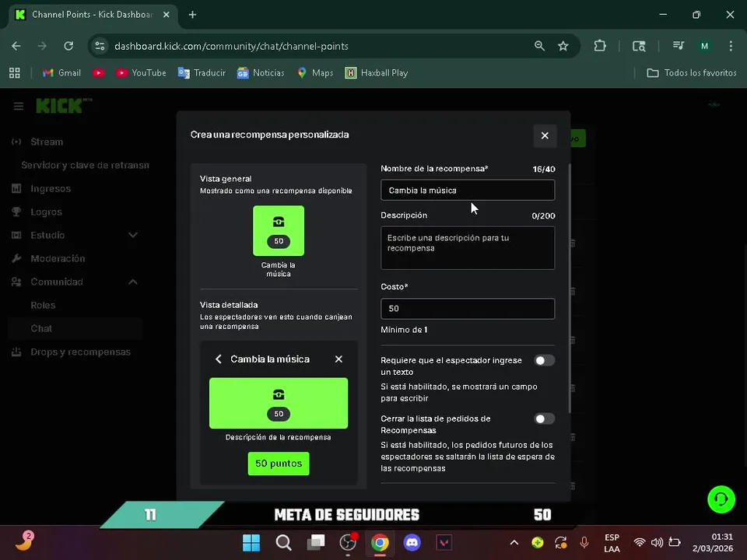Click the '50 puntos' preview button
The image size is (747, 560).
279,464
